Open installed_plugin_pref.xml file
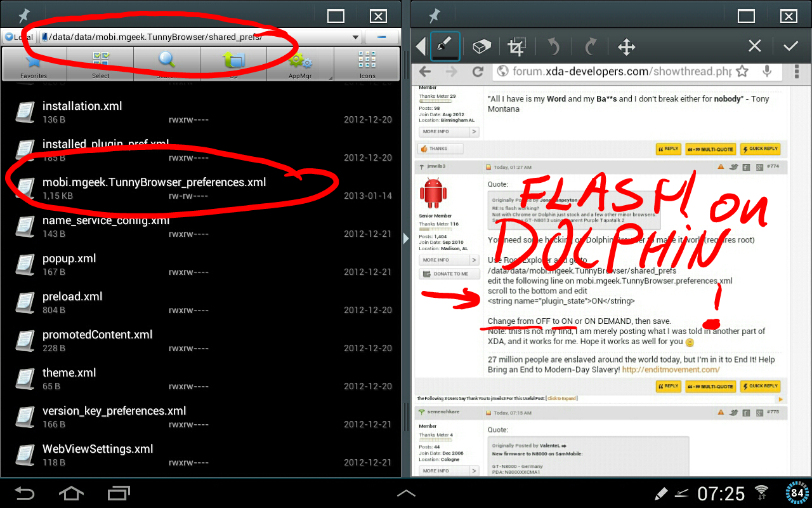Screen dimensions: 812x508 200,150
